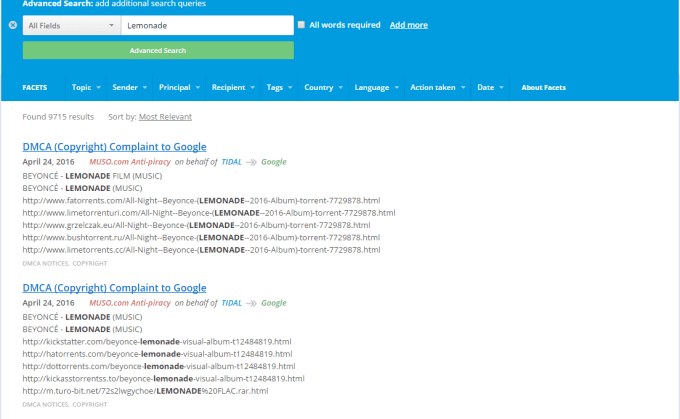The width and height of the screenshot is (680, 419).
Task: Run the green Advanced Search button
Action: (158, 50)
